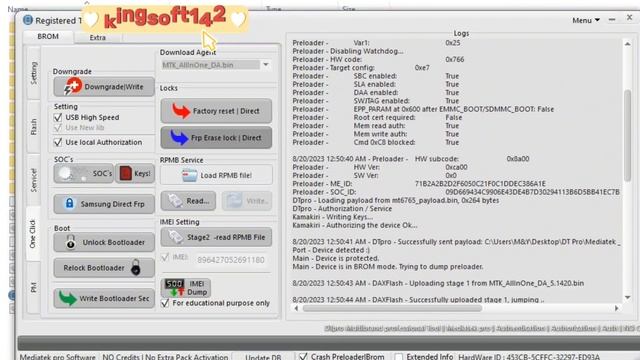Click 'Kamakiri - Writing Keys...' log line

pos(332,217)
